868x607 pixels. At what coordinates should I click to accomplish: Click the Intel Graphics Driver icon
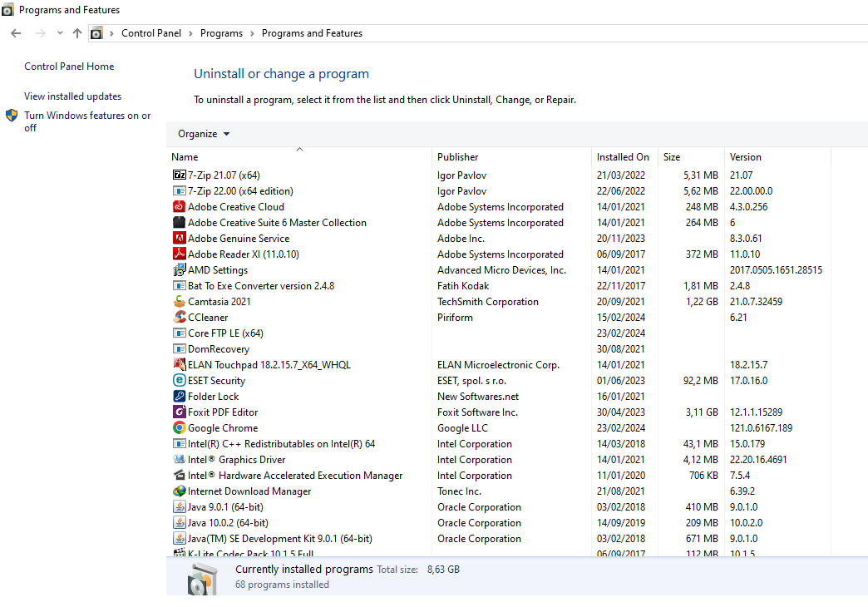point(179,460)
